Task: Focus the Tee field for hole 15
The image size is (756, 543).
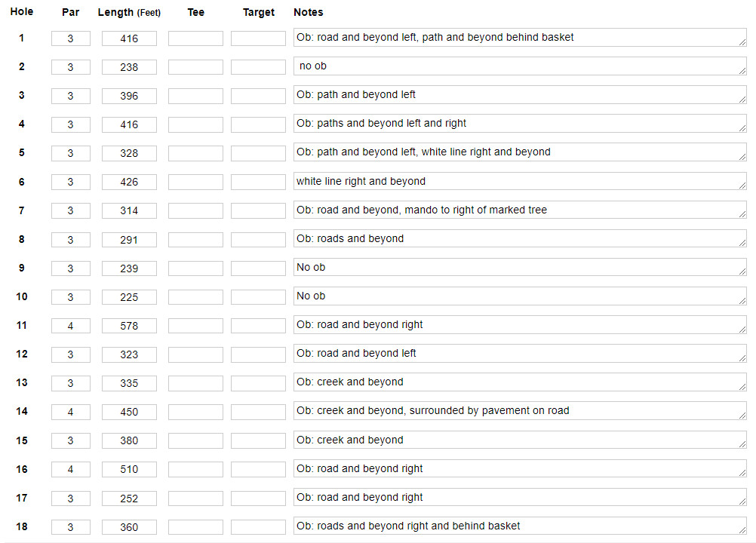Action: coord(195,440)
